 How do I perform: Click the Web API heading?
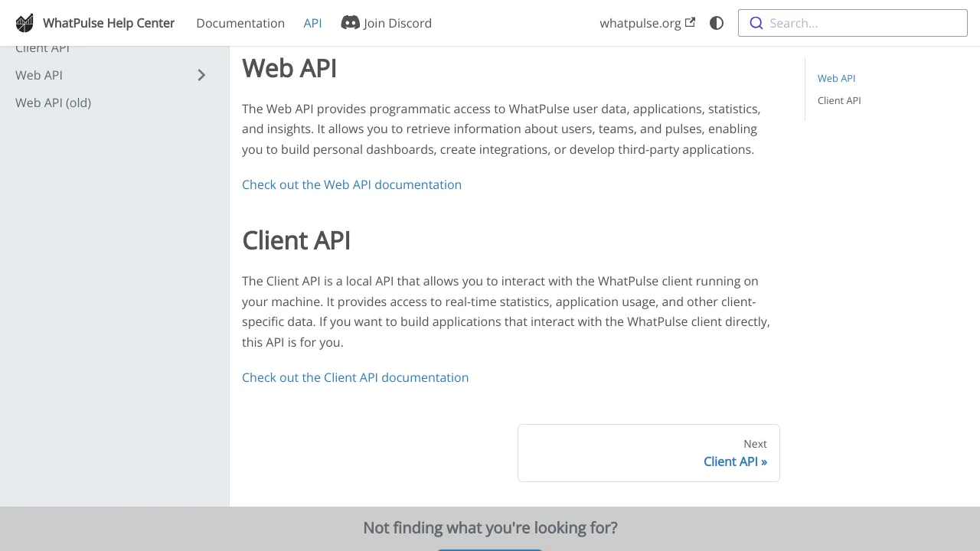289,68
